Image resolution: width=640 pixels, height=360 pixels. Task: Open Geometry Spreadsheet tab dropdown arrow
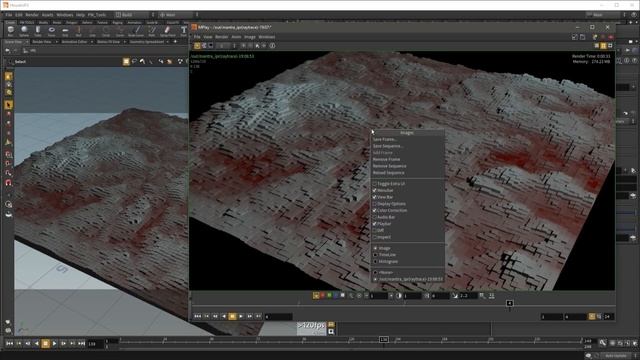tap(167, 42)
